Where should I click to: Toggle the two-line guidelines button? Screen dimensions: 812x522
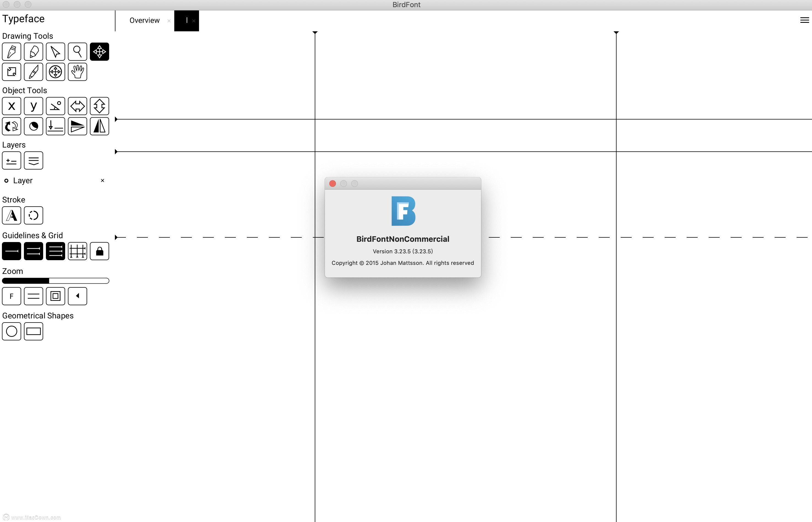tap(34, 251)
